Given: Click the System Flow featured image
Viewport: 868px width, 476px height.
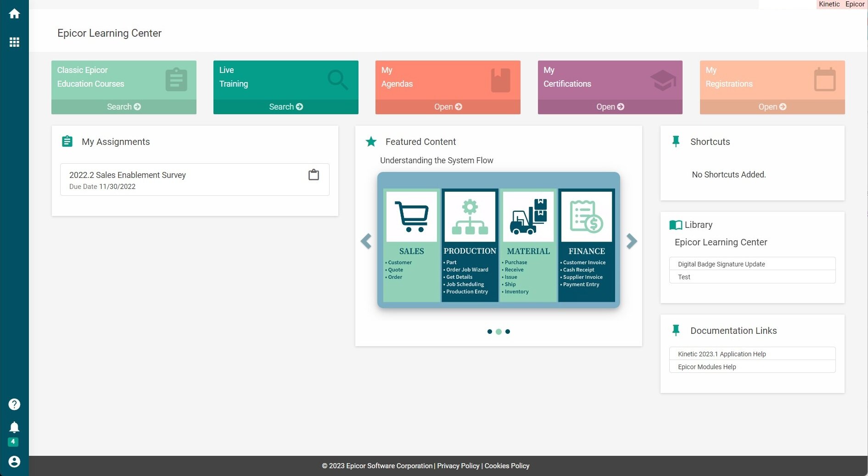Looking at the screenshot, I should (x=498, y=240).
